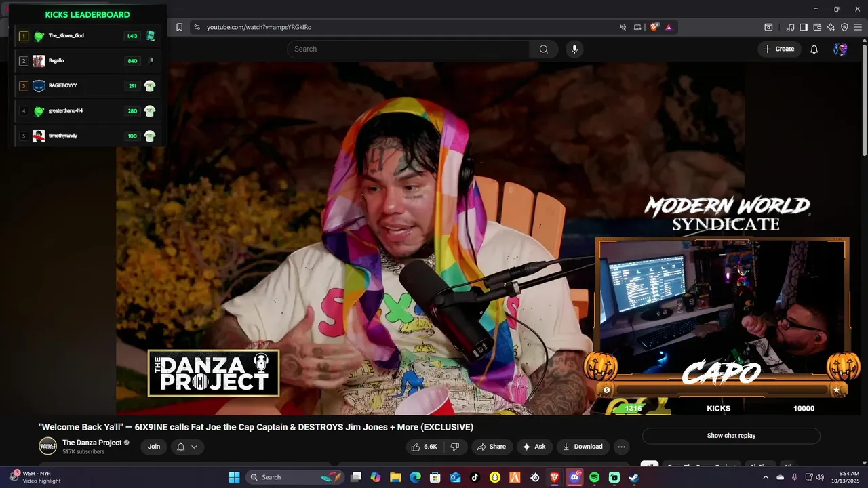Open Discord from the taskbar
This screenshot has width=868, height=488.
tap(574, 477)
